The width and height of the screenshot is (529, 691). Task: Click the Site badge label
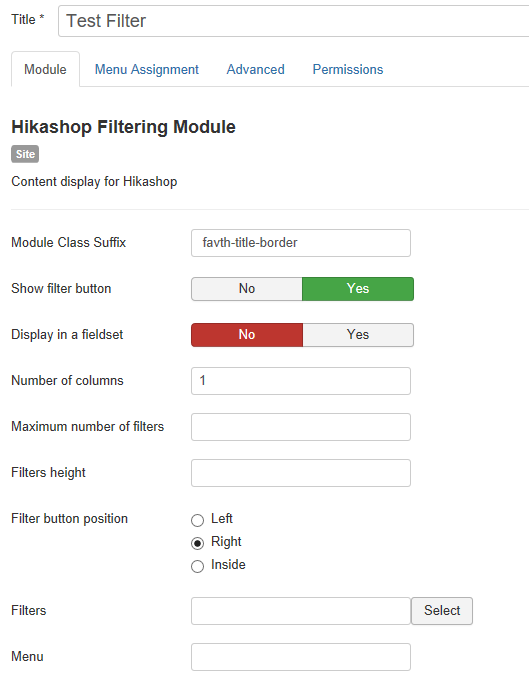tap(25, 154)
